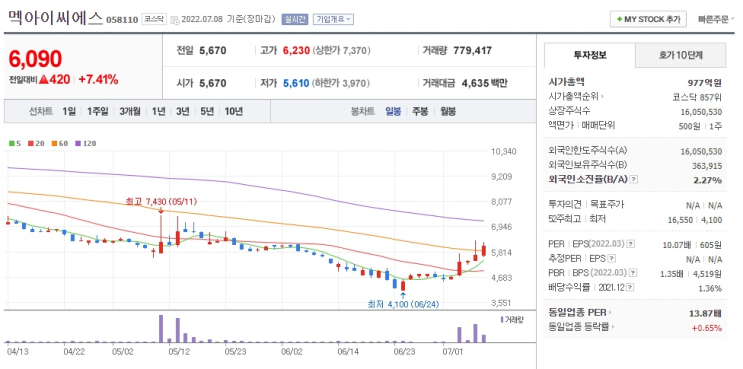Click the help icon next to PER EPS(2022.03)
The image size is (743, 369).
(x=630, y=244)
